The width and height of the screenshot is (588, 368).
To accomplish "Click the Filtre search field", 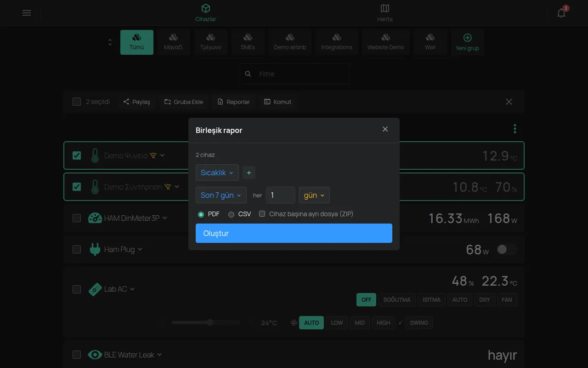I will coord(294,74).
